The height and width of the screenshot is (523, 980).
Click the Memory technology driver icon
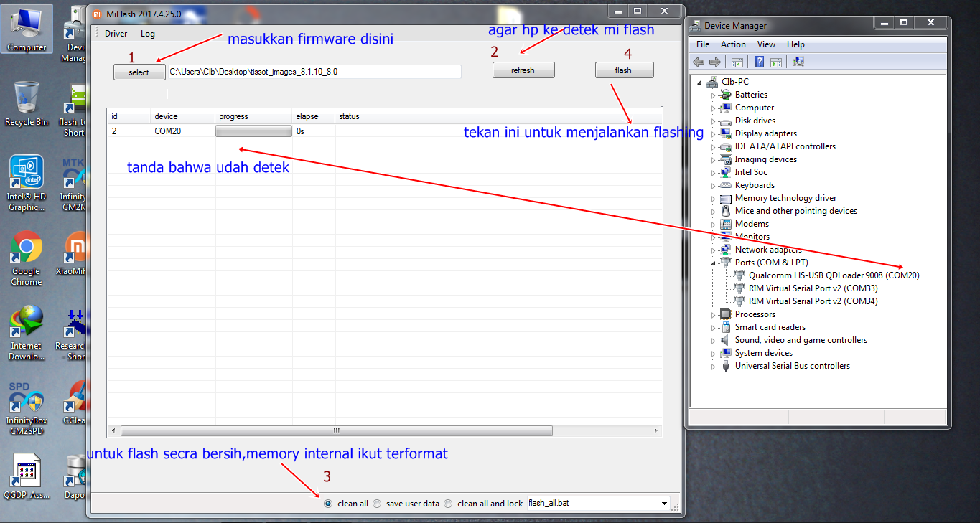[726, 198]
